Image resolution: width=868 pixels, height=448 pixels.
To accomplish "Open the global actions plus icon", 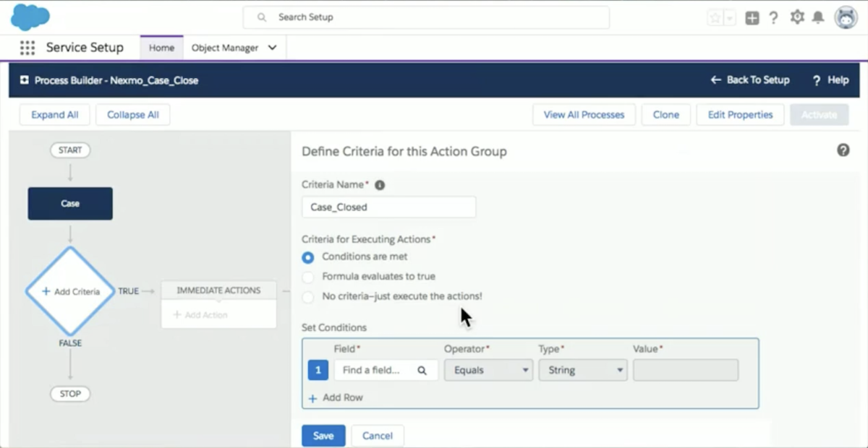I will pyautogui.click(x=752, y=18).
